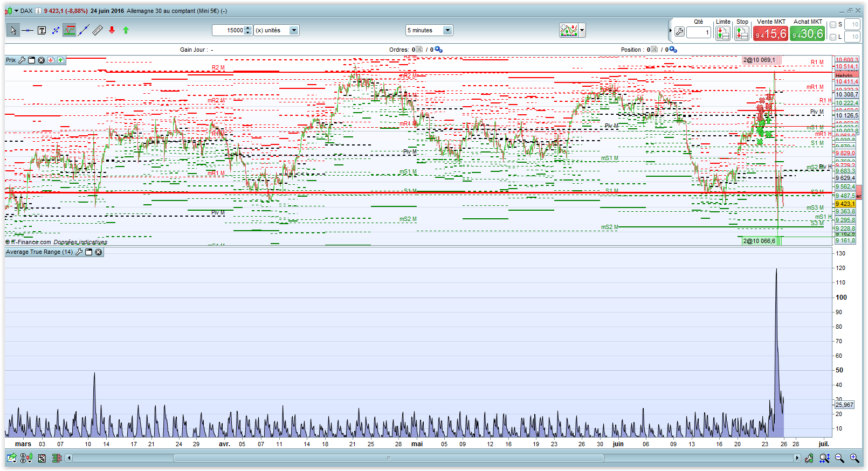The height and width of the screenshot is (471, 868).
Task: Click the bottom toolbar list settings icon
Action: pos(42,458)
